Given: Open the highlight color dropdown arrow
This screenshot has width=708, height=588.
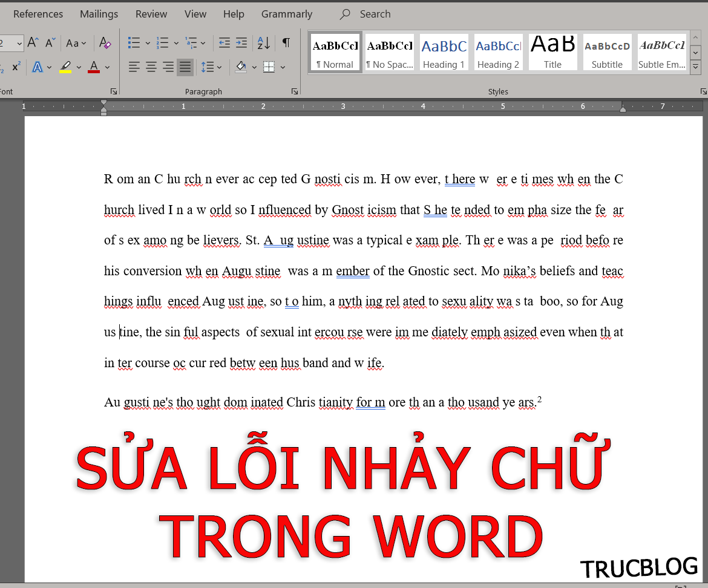Looking at the screenshot, I should pyautogui.click(x=79, y=67).
